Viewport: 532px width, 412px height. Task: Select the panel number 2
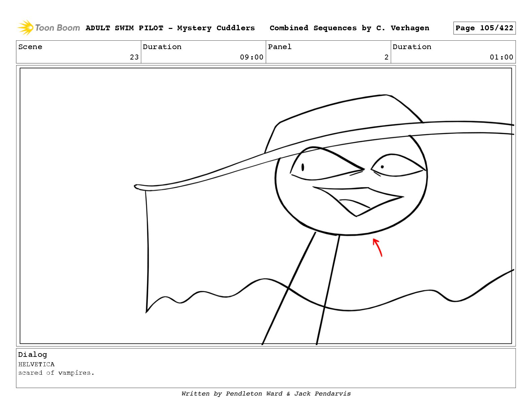(x=386, y=57)
